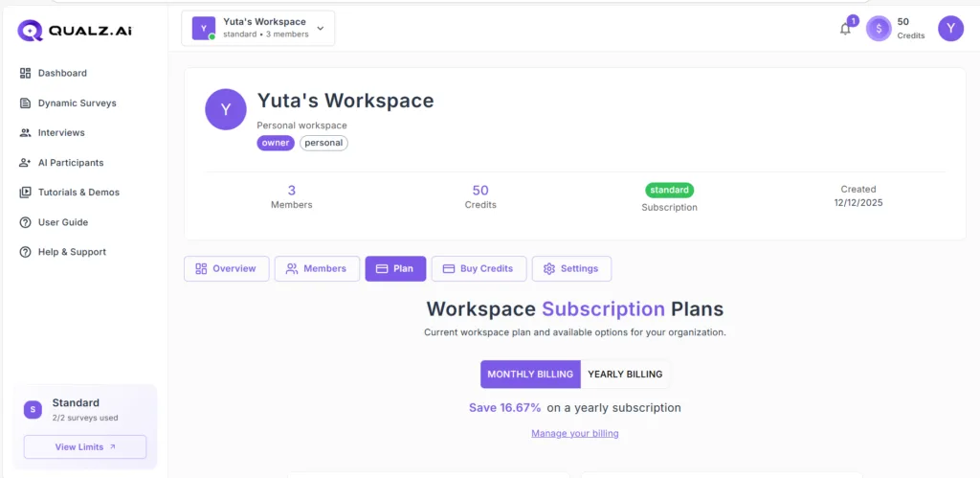Click the Help & Support icon
This screenshot has height=478, width=980.
click(26, 252)
